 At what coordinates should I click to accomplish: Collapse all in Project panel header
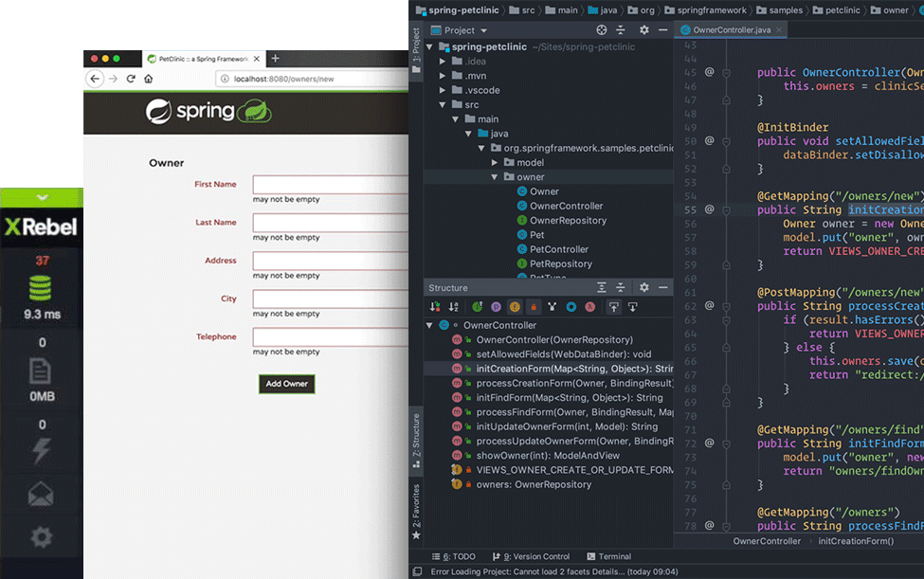(621, 30)
